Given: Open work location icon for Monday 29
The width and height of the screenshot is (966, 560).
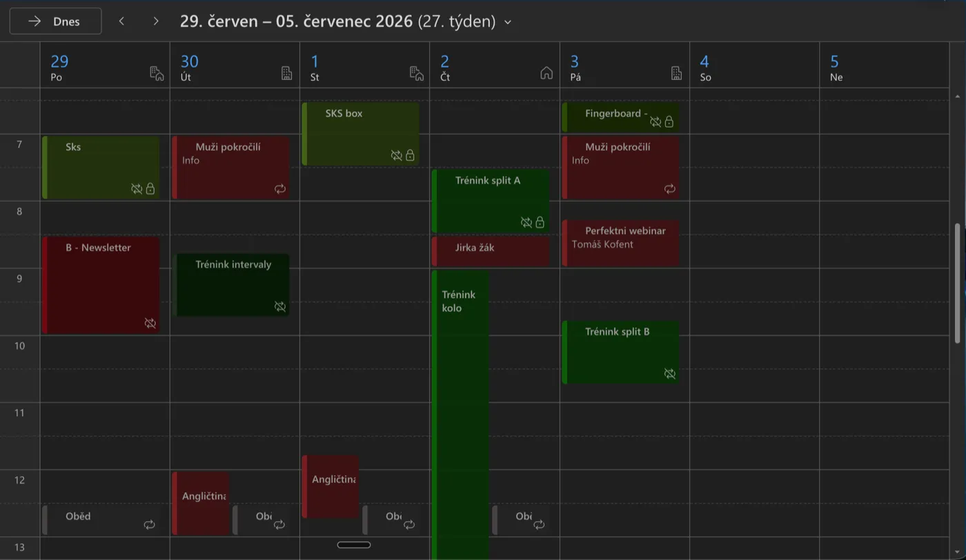Looking at the screenshot, I should (157, 73).
